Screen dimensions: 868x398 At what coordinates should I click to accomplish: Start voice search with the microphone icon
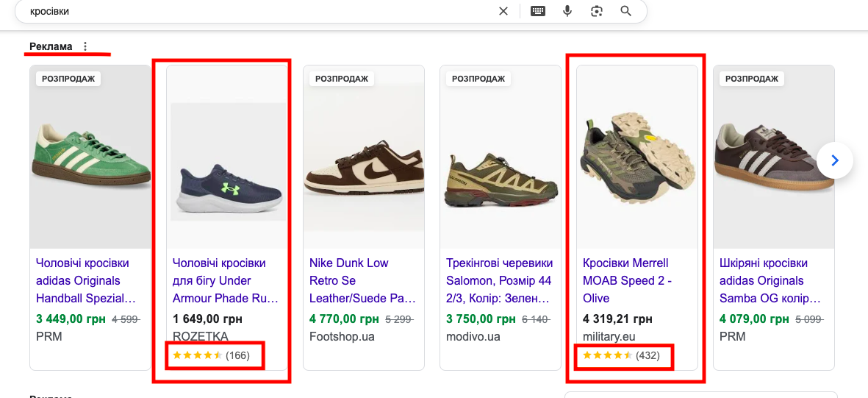(x=567, y=11)
